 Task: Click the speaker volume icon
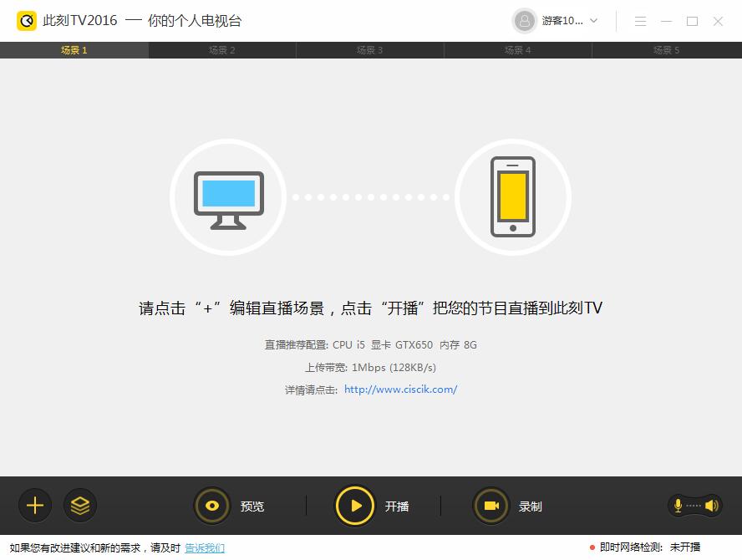pos(711,506)
